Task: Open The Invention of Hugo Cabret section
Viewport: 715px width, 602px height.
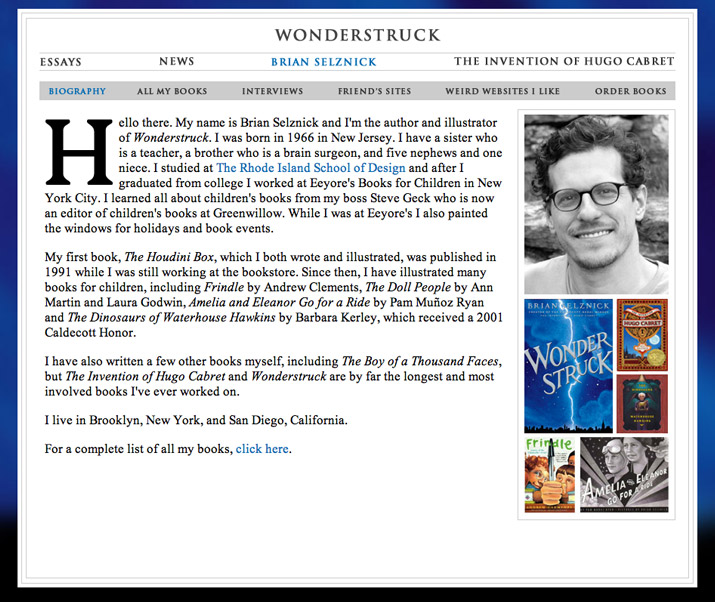Action: 564,61
